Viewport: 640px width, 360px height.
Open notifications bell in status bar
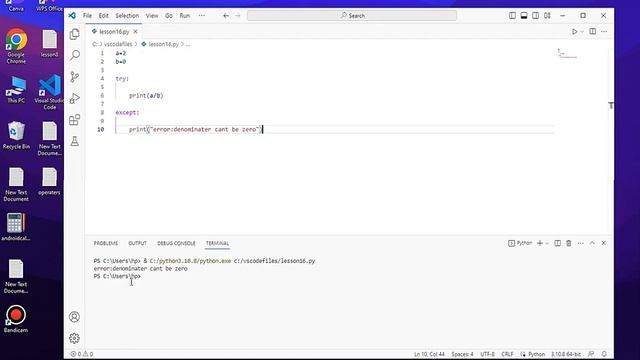click(604, 354)
